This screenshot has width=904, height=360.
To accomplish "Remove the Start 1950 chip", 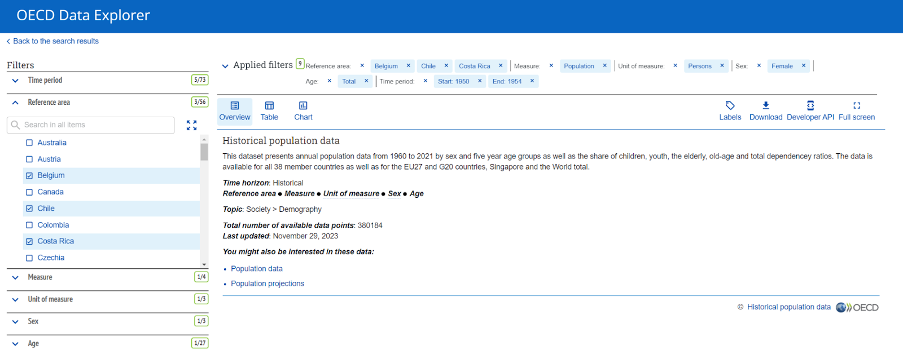I will (479, 81).
